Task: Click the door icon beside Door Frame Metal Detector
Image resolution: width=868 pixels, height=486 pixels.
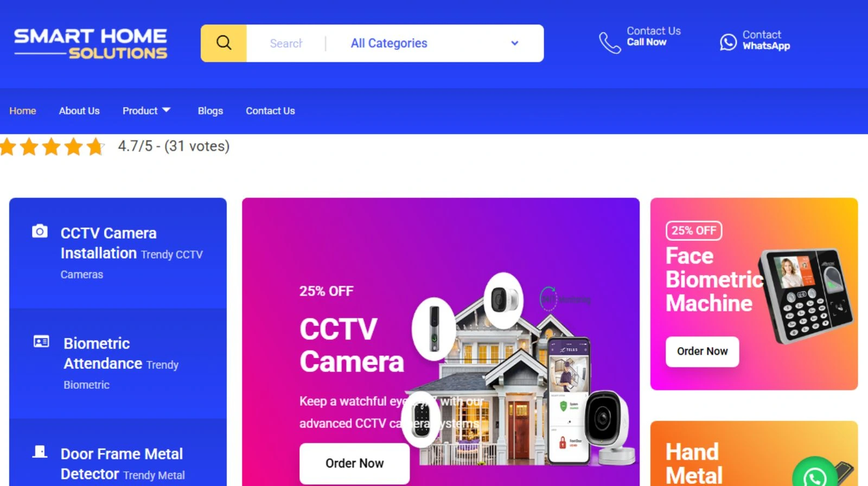Action: pos(40,451)
